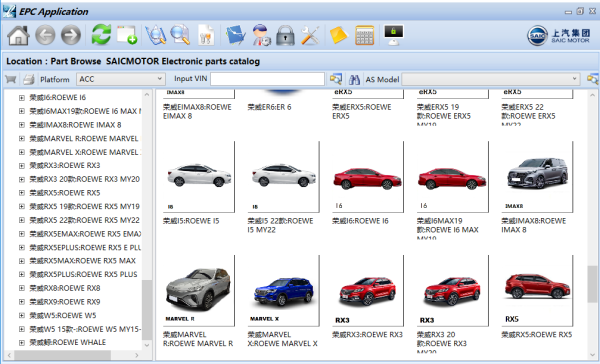The width and height of the screenshot is (600, 364).
Task: Open the user settings person icon
Action: 262,35
